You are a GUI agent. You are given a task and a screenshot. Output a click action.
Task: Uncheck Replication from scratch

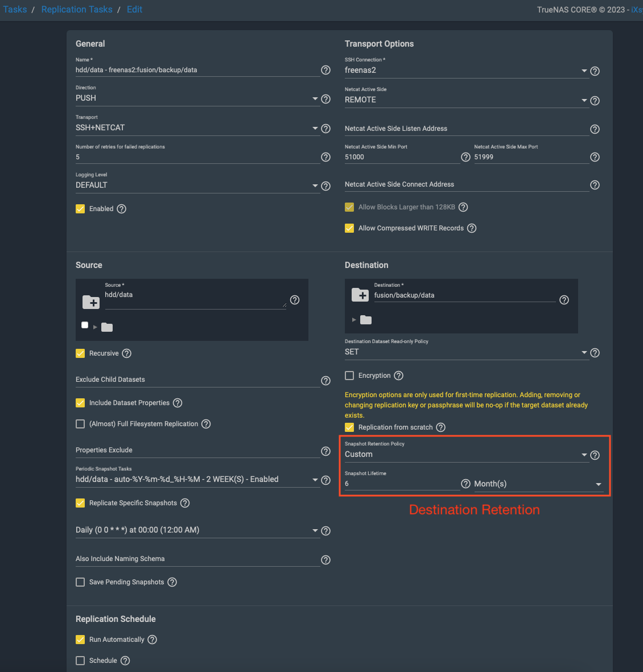(349, 427)
